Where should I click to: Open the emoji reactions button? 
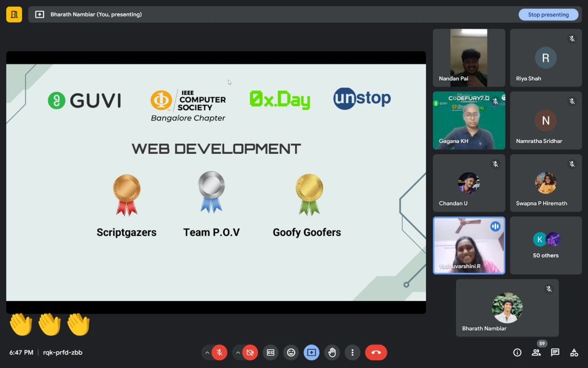pyautogui.click(x=291, y=352)
